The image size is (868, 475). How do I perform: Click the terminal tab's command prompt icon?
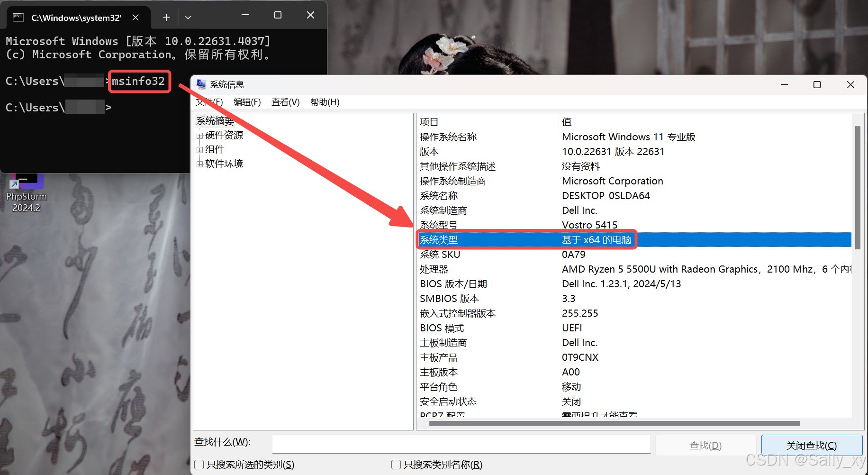(x=18, y=18)
